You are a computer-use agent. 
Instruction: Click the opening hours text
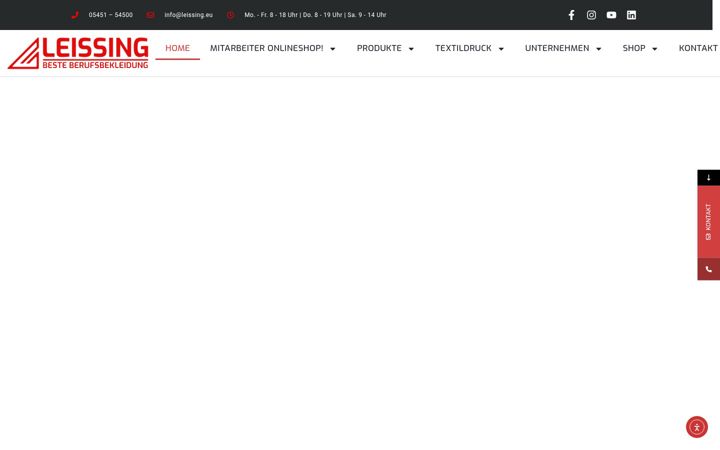tap(315, 15)
